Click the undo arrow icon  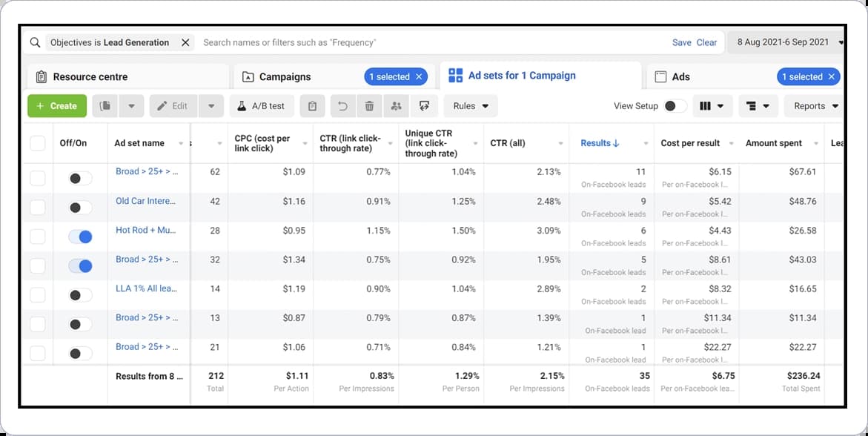(342, 106)
